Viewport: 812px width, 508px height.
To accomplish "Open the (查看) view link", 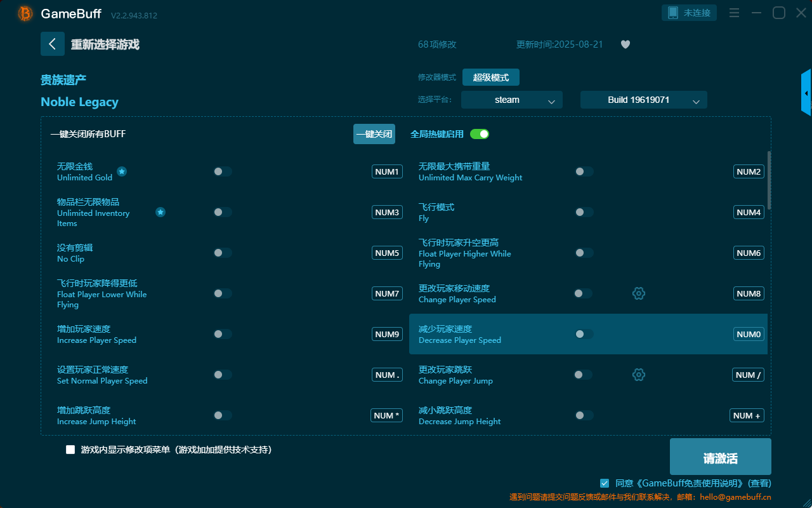I will pyautogui.click(x=759, y=483).
